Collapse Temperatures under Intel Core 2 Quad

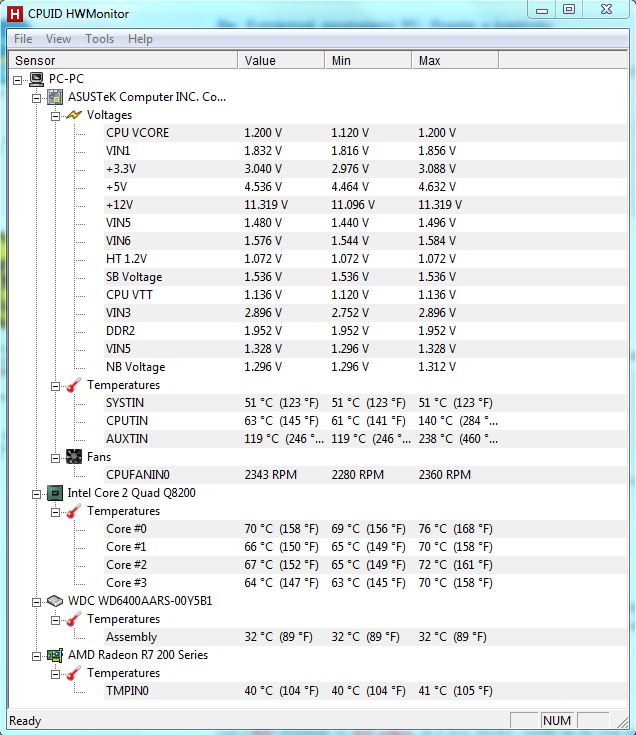click(x=55, y=512)
